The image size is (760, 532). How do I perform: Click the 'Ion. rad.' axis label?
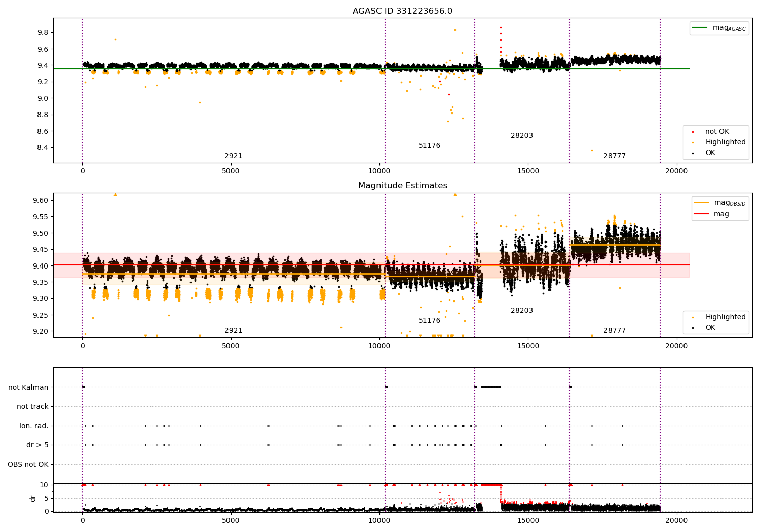coord(34,426)
